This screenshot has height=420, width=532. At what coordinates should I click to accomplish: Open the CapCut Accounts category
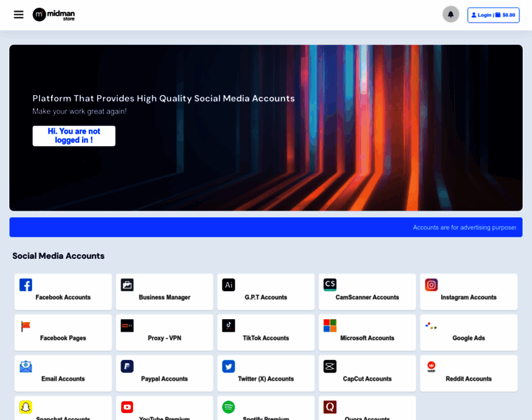pyautogui.click(x=367, y=378)
